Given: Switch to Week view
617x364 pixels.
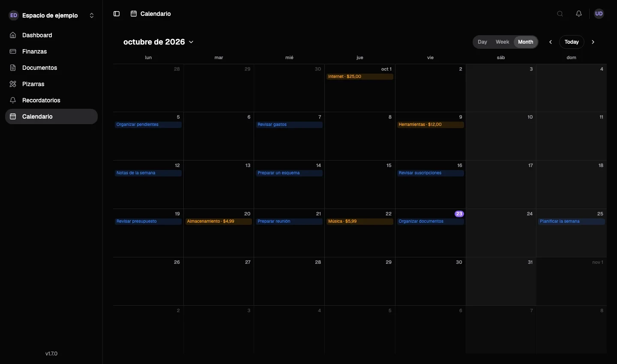Looking at the screenshot, I should 502,42.
